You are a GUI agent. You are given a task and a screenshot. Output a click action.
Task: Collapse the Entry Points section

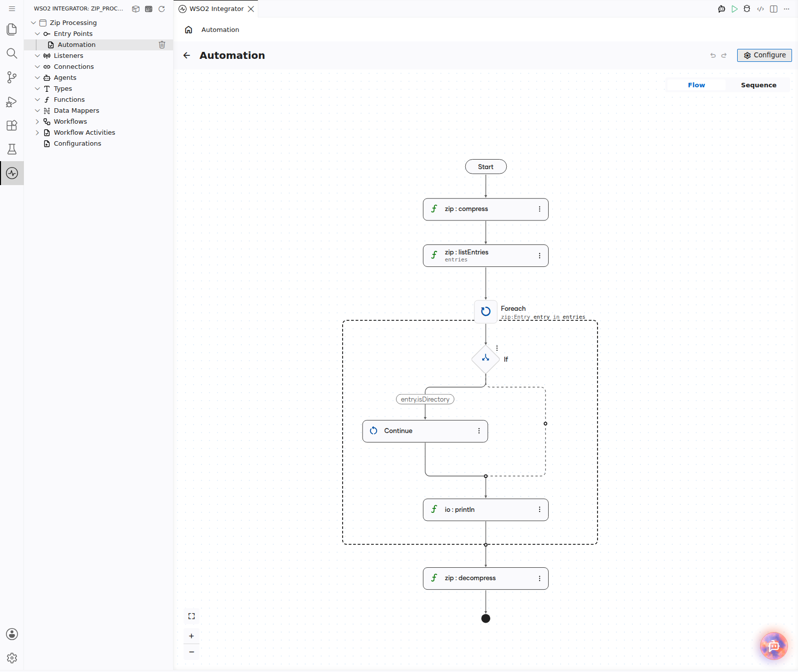[x=37, y=34]
